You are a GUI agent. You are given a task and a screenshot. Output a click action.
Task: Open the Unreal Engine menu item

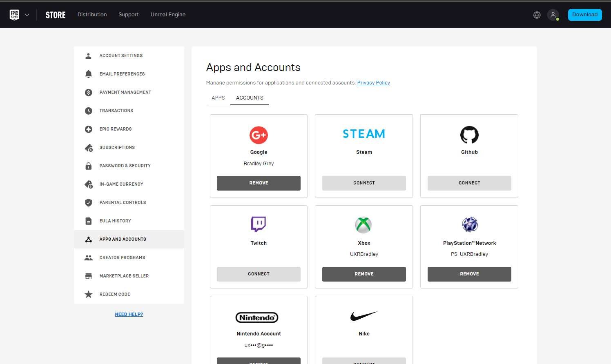(x=168, y=15)
